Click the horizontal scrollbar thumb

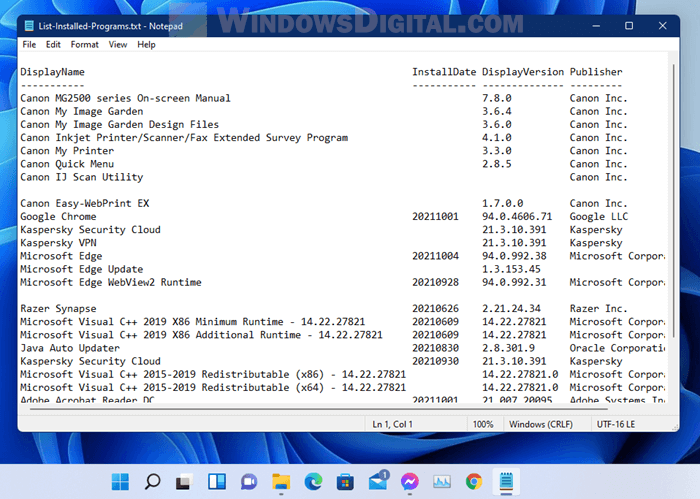pyautogui.click(x=319, y=408)
